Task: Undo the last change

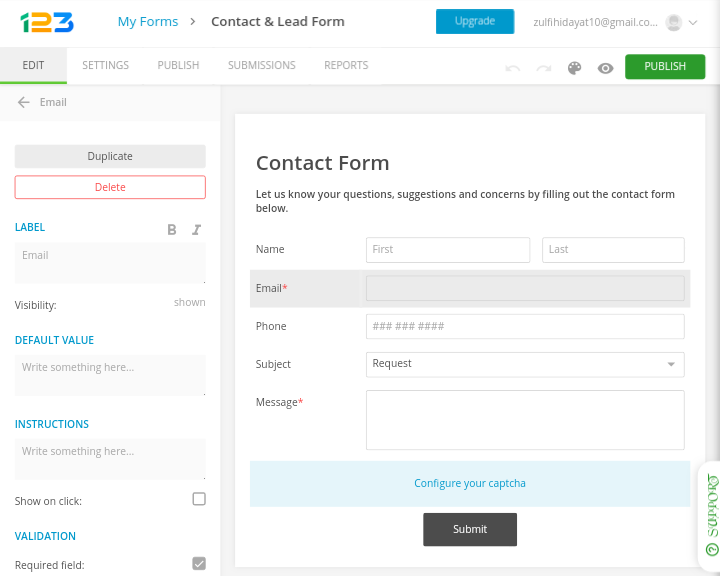Action: click(512, 68)
